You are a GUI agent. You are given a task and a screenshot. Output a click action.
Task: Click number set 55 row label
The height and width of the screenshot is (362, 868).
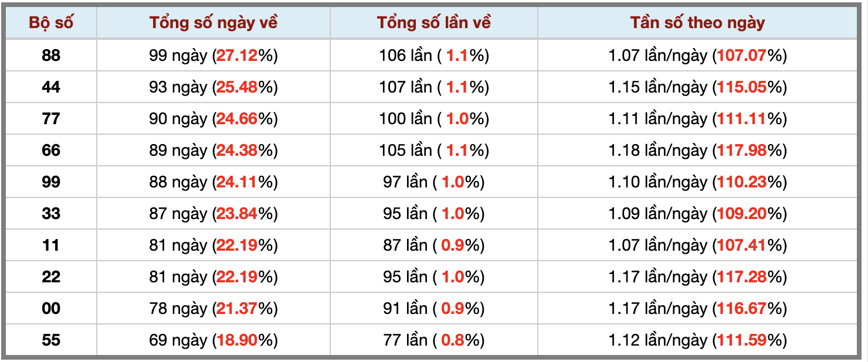tap(51, 340)
